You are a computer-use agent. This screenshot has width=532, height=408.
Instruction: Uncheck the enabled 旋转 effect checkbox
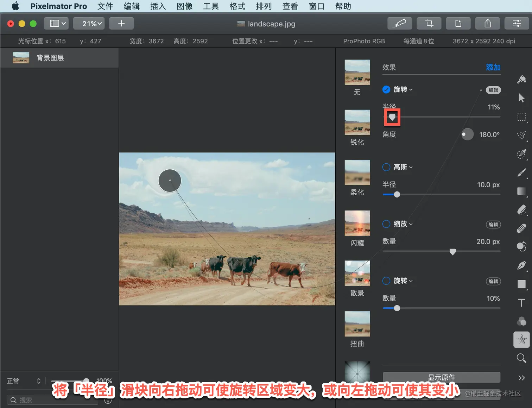(386, 89)
